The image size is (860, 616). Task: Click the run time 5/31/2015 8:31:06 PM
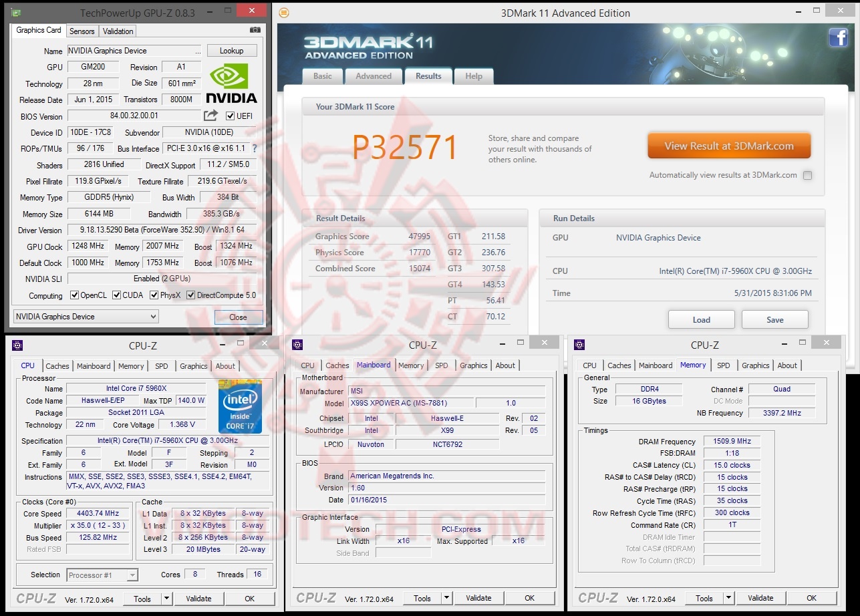point(773,293)
